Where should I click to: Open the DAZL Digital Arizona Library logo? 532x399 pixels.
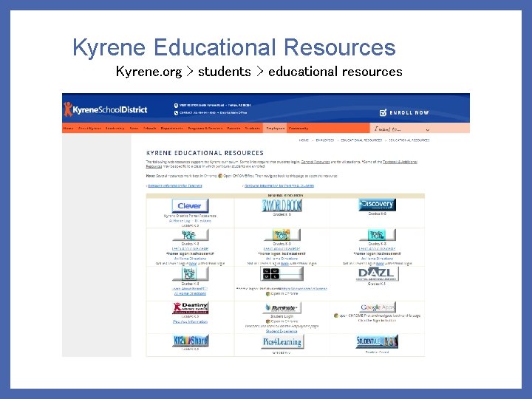pyautogui.click(x=377, y=274)
